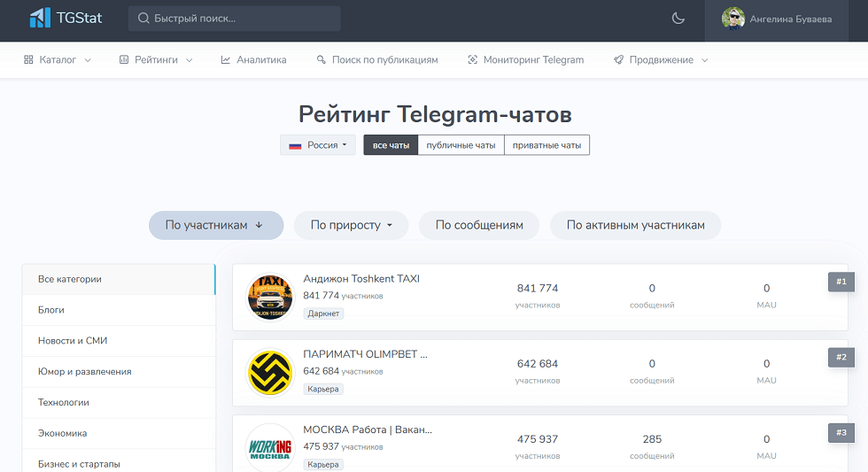Expand the Каталог menu
This screenshot has width=868, height=472.
pyautogui.click(x=58, y=60)
